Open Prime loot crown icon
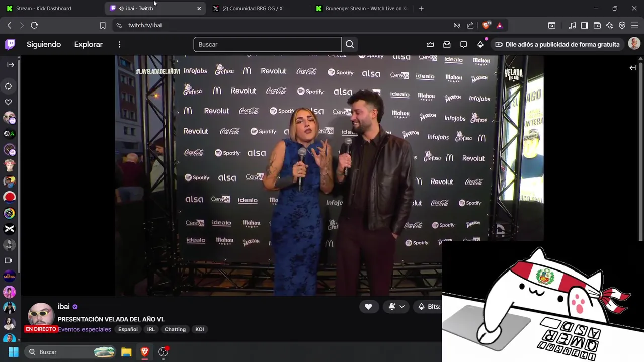Image resolution: width=644 pixels, height=362 pixels. click(x=430, y=44)
